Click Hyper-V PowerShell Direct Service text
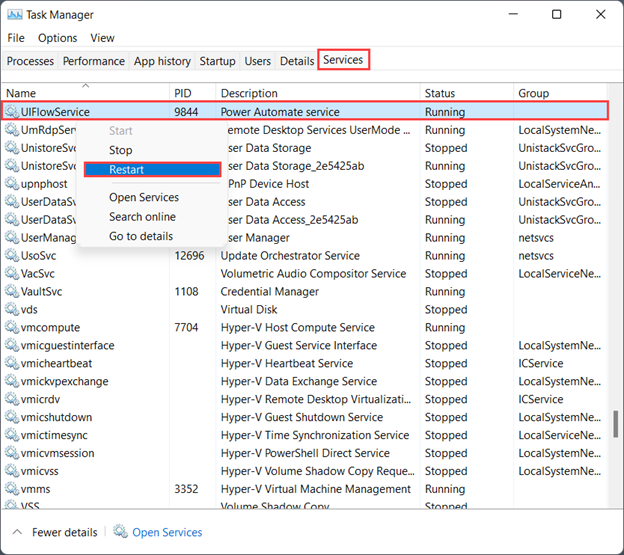 point(305,453)
